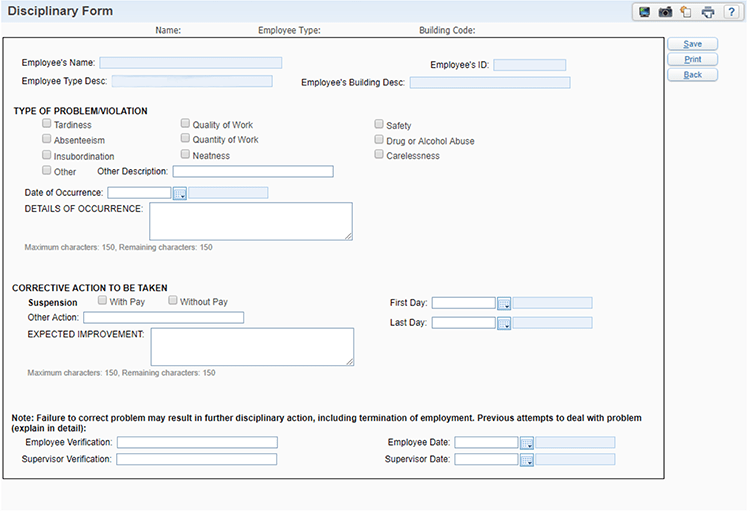Click the Last Day date input
Viewport: 750px width, 511px height.
point(463,323)
